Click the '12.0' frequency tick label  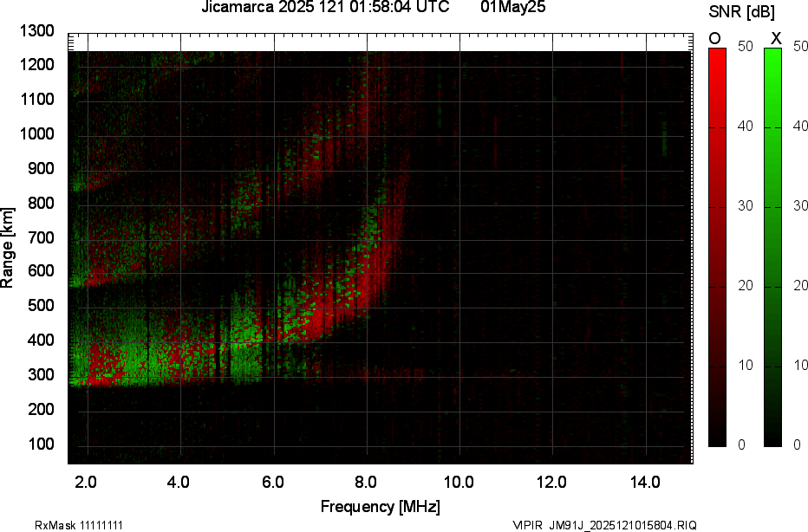[551, 482]
